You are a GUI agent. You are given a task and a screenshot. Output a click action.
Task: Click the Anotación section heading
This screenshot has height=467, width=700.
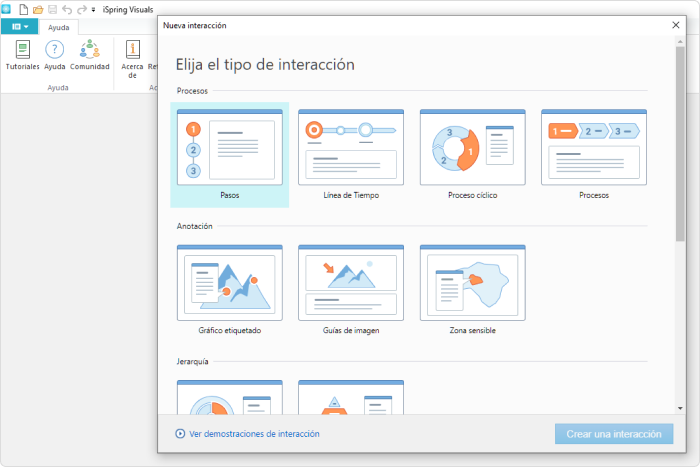point(195,226)
